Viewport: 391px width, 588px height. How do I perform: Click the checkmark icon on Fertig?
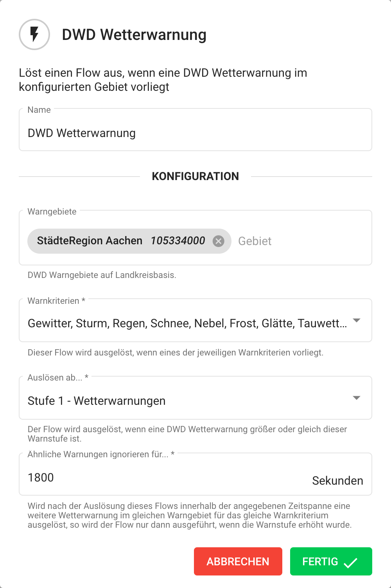[350, 563]
